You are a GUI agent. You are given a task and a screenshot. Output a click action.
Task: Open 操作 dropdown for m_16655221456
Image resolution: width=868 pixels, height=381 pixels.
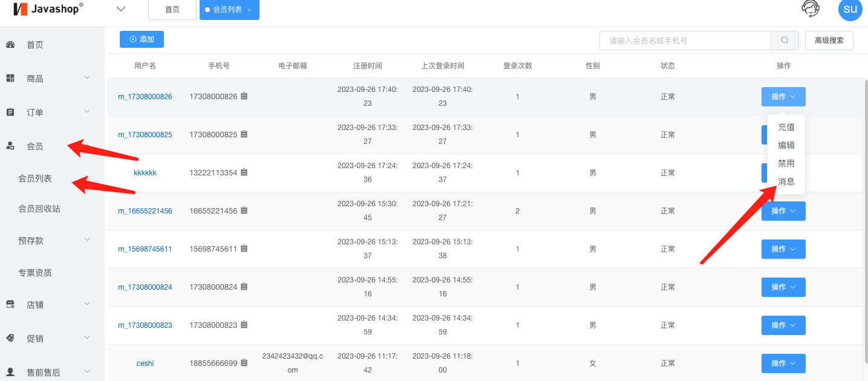point(783,210)
